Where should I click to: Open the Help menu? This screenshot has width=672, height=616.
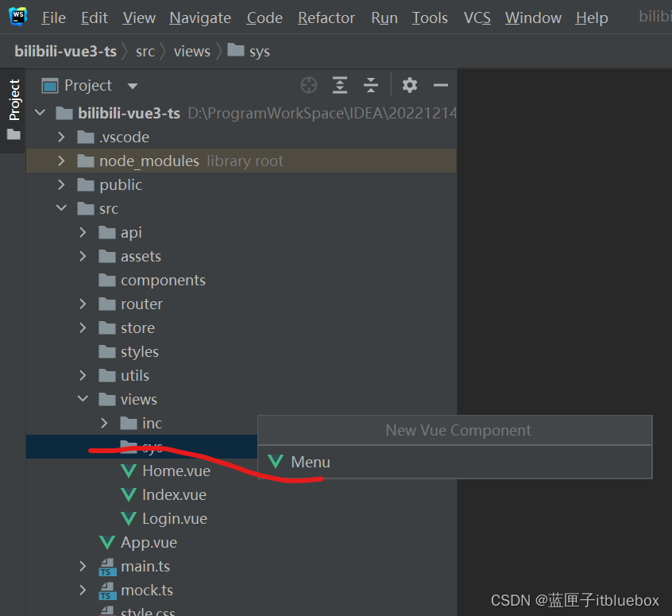pyautogui.click(x=592, y=18)
